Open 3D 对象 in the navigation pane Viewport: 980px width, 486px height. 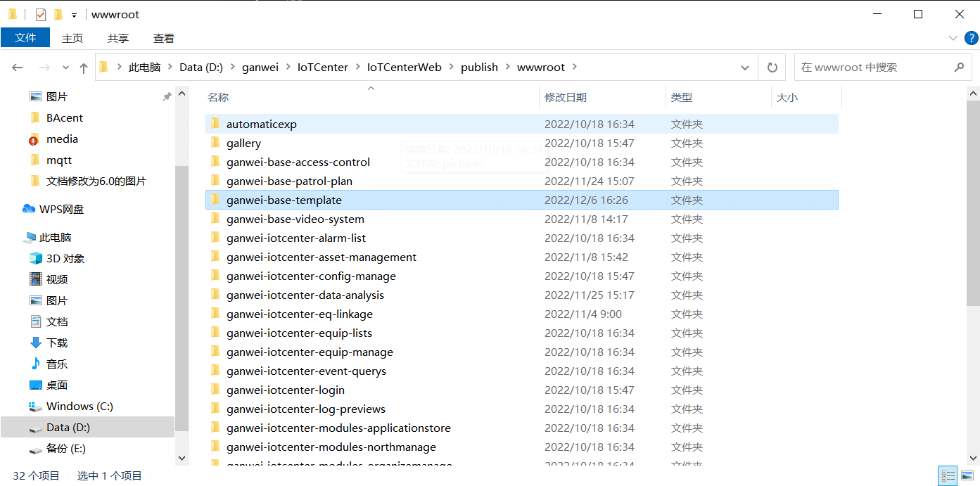tap(65, 259)
